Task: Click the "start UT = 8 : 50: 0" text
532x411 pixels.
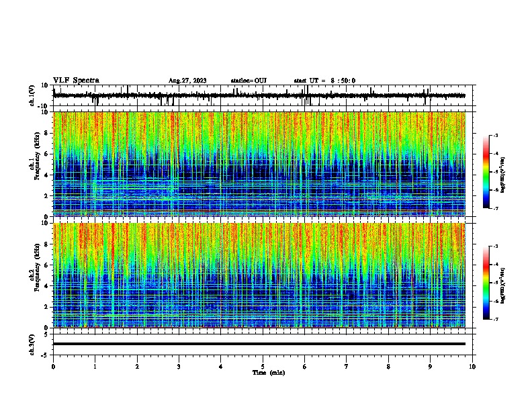Action: pos(324,81)
